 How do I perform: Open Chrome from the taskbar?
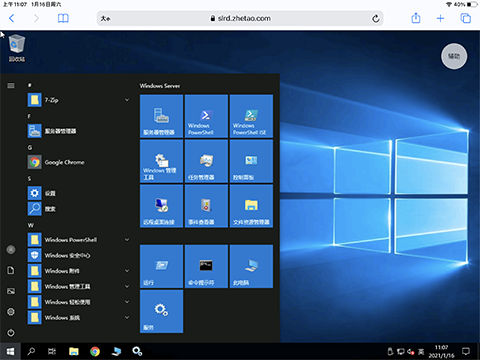pyautogui.click(x=95, y=351)
